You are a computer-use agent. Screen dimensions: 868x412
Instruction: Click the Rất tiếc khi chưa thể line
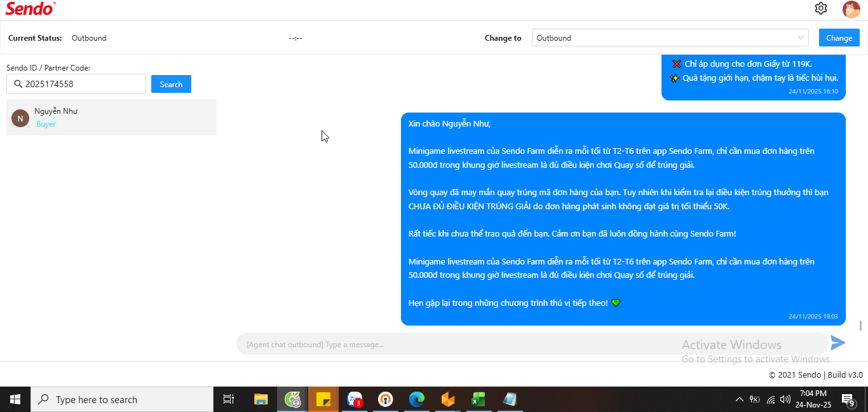[572, 233]
